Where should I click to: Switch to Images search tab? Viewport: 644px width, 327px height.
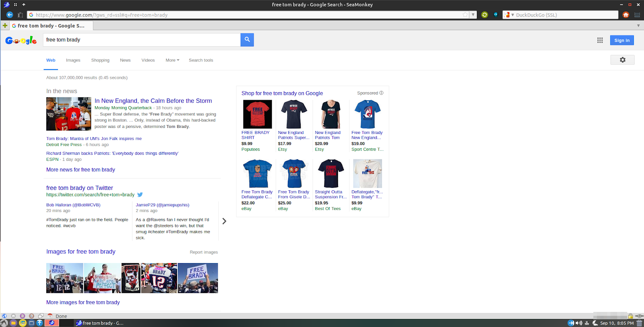(73, 60)
